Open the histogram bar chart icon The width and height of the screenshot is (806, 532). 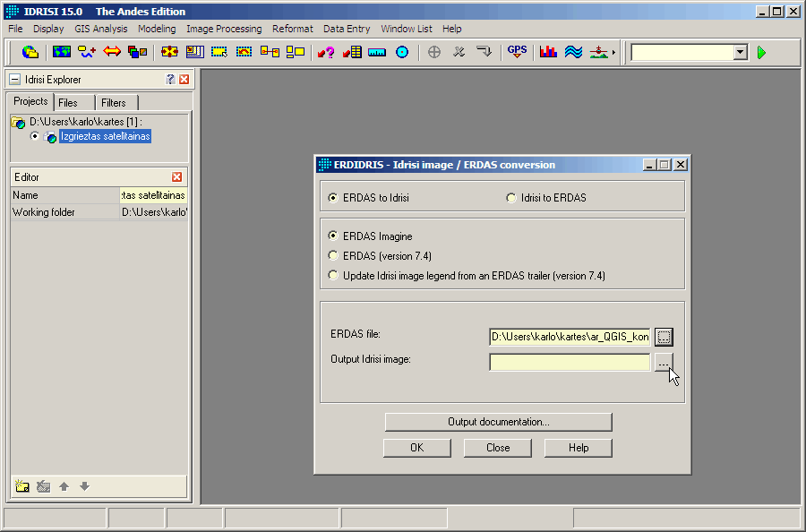[548, 52]
